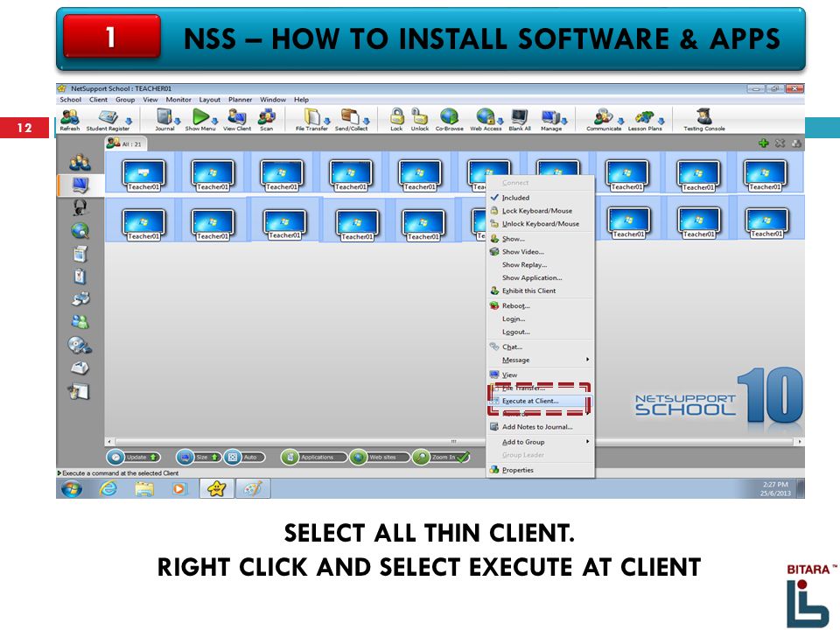Select the View Client tool
This screenshot has width=840, height=630.
pyautogui.click(x=237, y=119)
